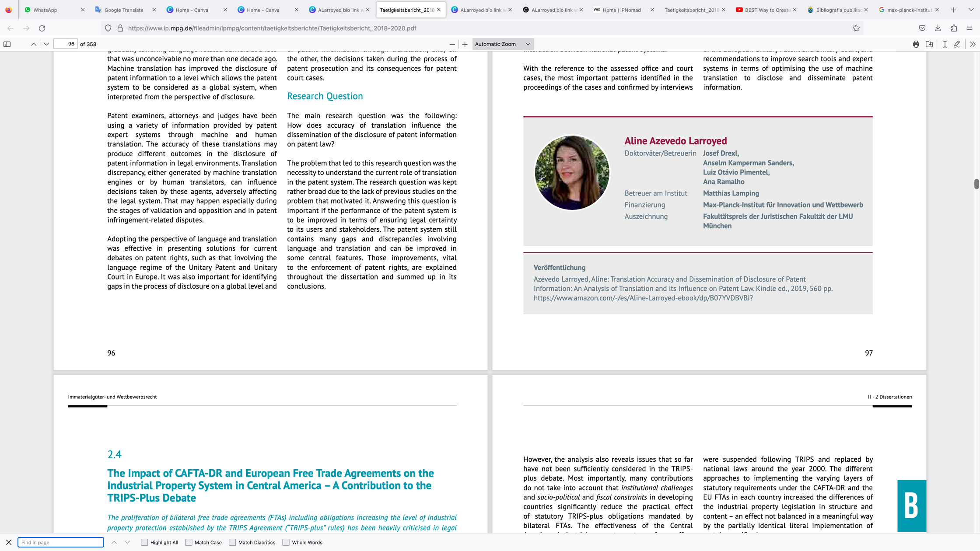The image size is (980, 551).
Task: Activate the PDF text annotation tool
Action: click(x=945, y=44)
